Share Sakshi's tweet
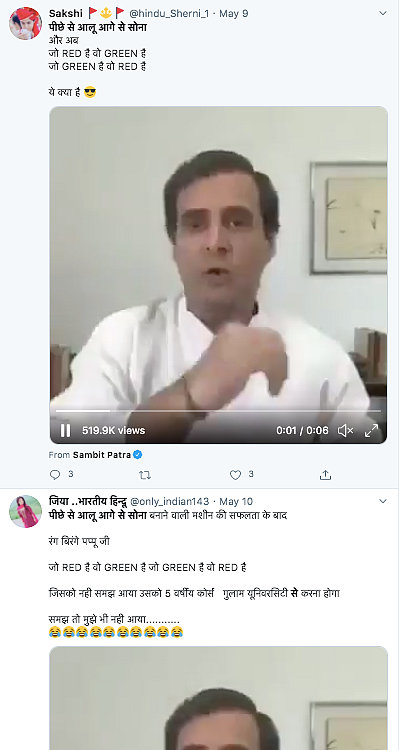Image resolution: width=399 pixels, height=750 pixels. click(x=325, y=475)
